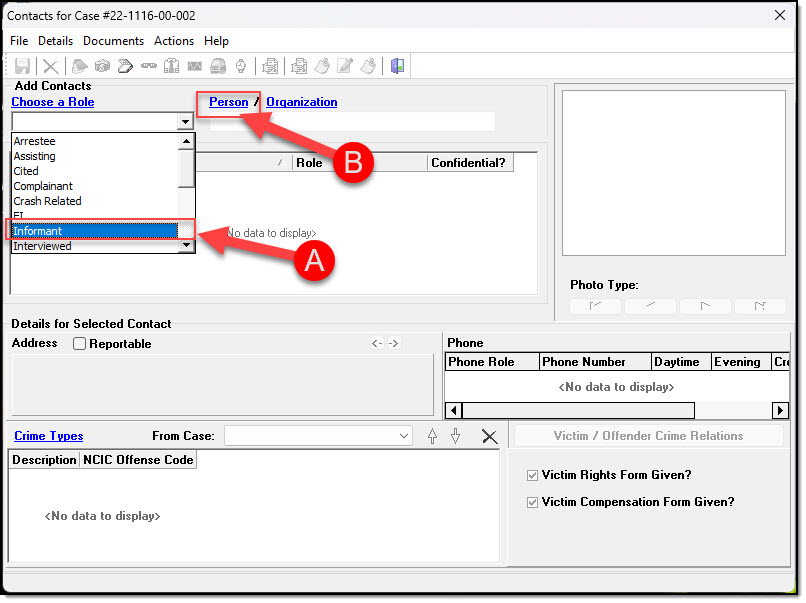Image resolution: width=806 pixels, height=603 pixels.
Task: Click the move up arrow icon
Action: coord(432,436)
